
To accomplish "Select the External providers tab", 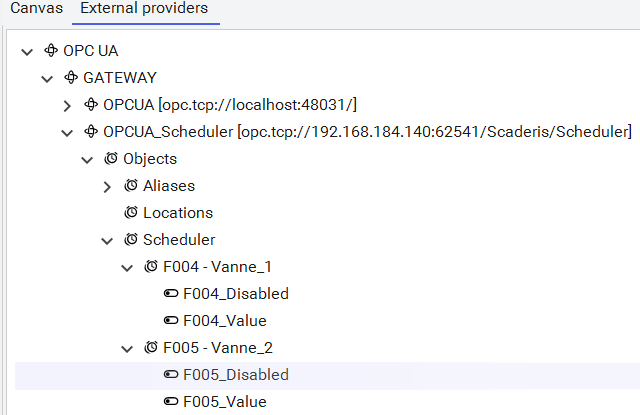I will click(144, 9).
